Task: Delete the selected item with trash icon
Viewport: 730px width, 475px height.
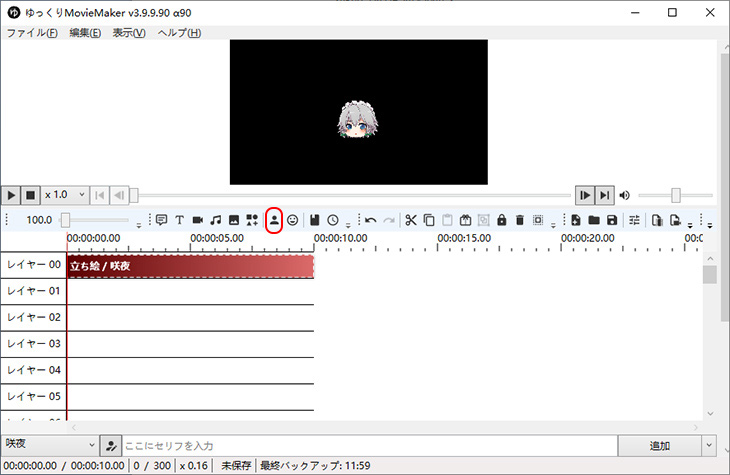Action: [x=520, y=220]
